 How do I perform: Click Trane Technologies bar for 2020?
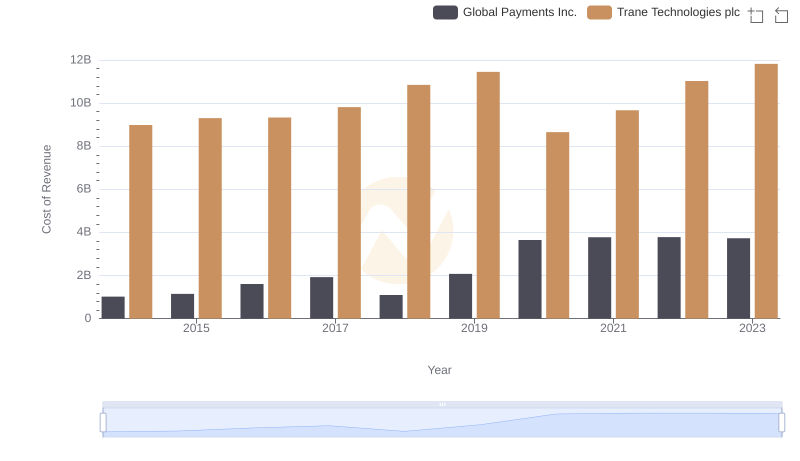coord(558,225)
